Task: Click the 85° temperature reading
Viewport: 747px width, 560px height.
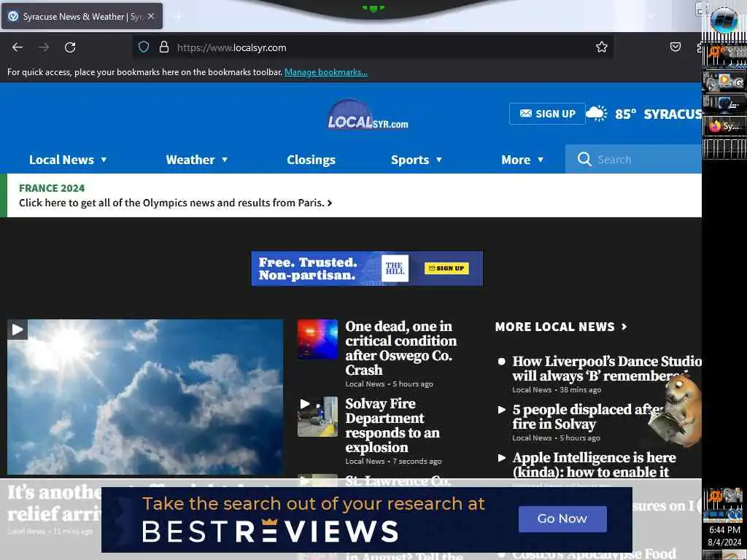Action: [x=625, y=114]
